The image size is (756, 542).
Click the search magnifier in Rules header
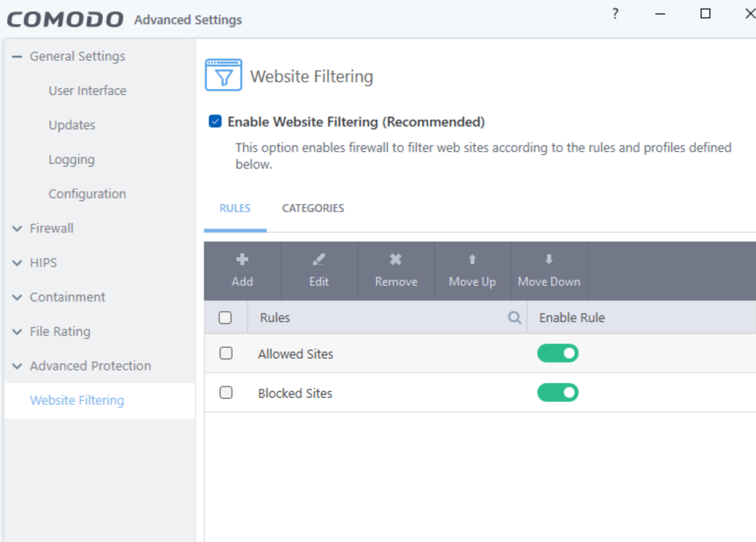pyautogui.click(x=515, y=318)
